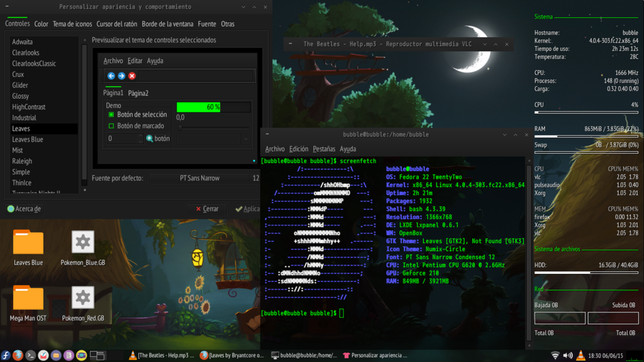Switch to the Cursor del ratón tab
Screen dimensions: 644x362
[x=116, y=24]
